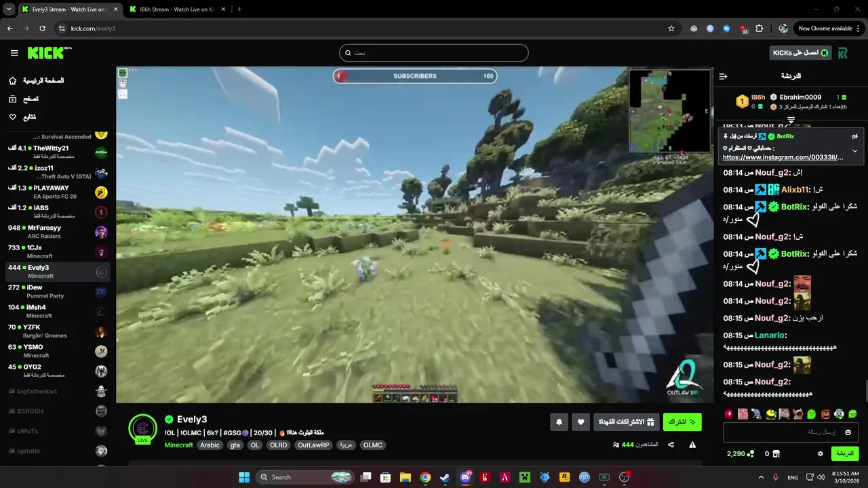Click the New Chrome available button
The height and width of the screenshot is (488, 868).
coord(830,28)
